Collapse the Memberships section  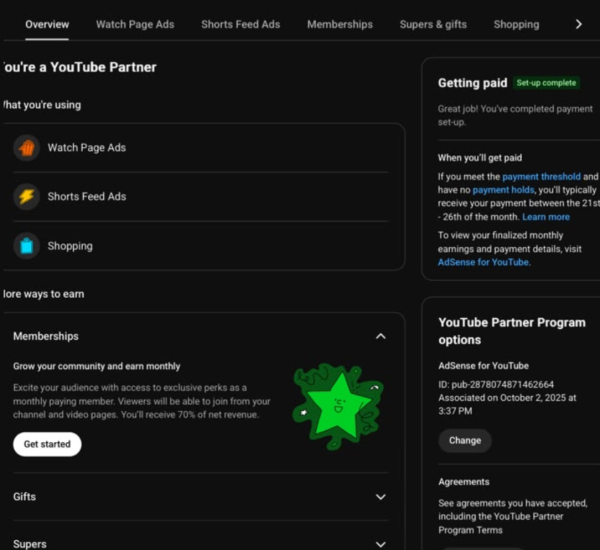(380, 336)
